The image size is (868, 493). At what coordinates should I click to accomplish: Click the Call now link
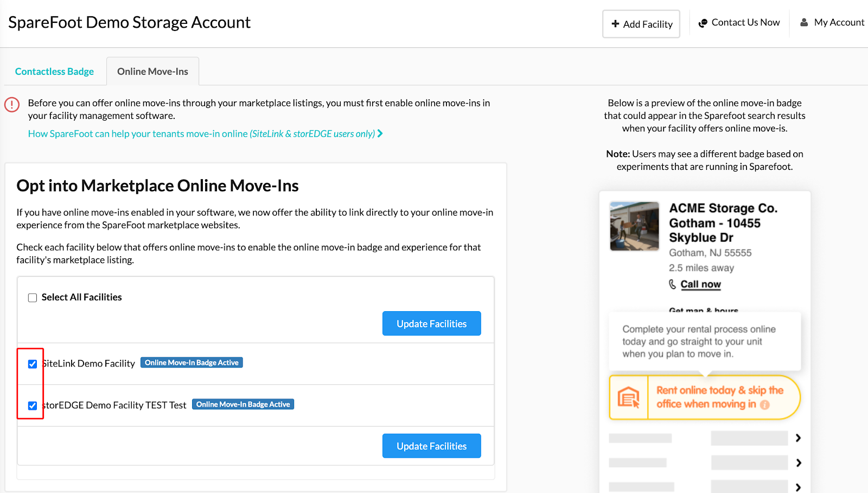pos(701,284)
